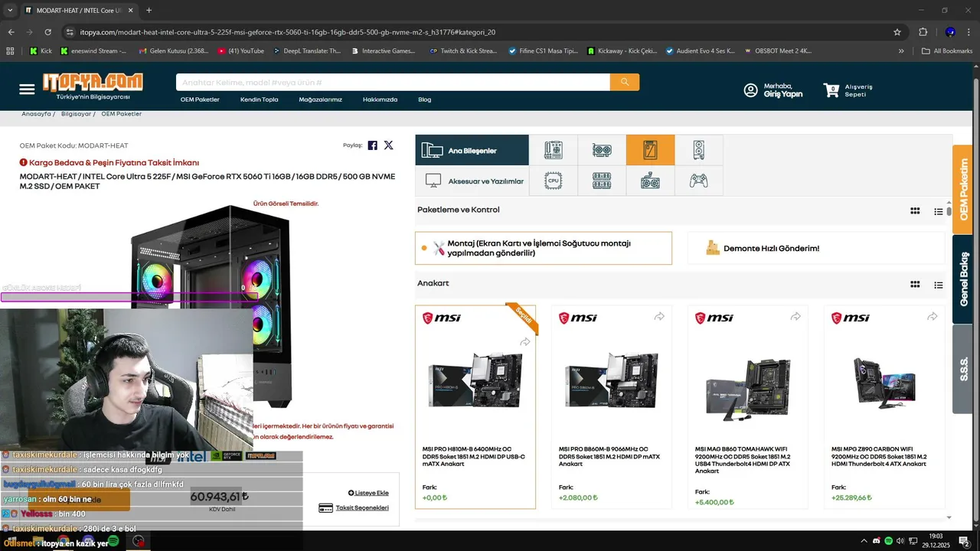Open Chrome apps grid in bookmarks bar
This screenshot has height=551, width=980.
pos(10,51)
